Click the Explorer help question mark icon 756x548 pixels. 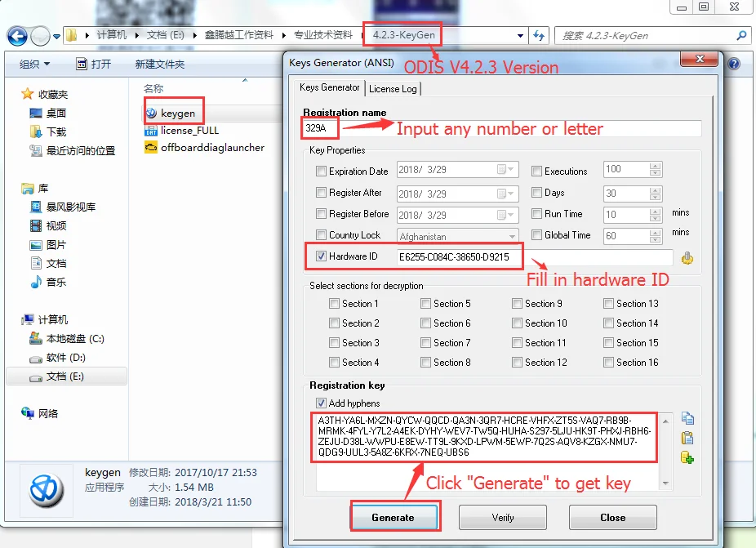(734, 64)
